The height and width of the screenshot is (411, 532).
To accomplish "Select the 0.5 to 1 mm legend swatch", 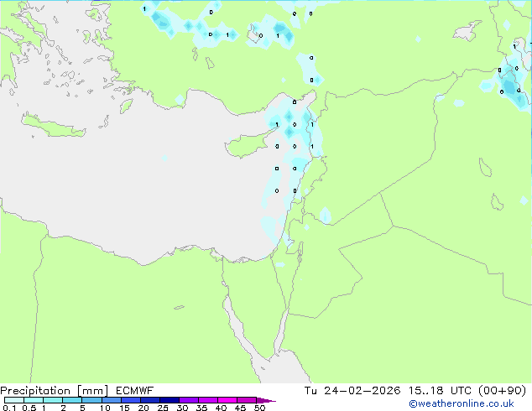I will 34,400.
